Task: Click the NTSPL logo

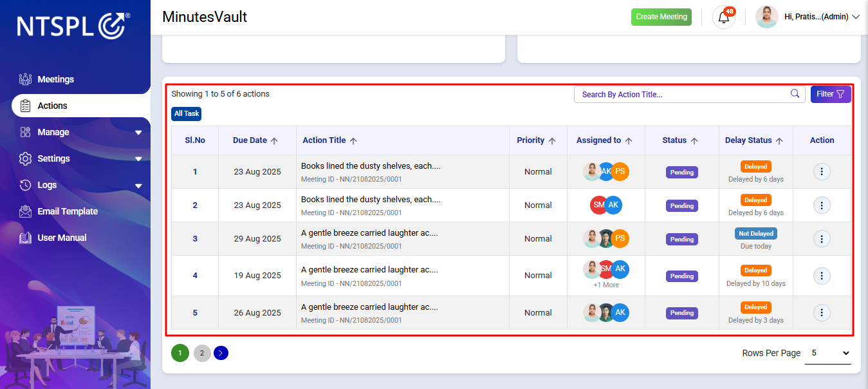Action: tap(74, 26)
